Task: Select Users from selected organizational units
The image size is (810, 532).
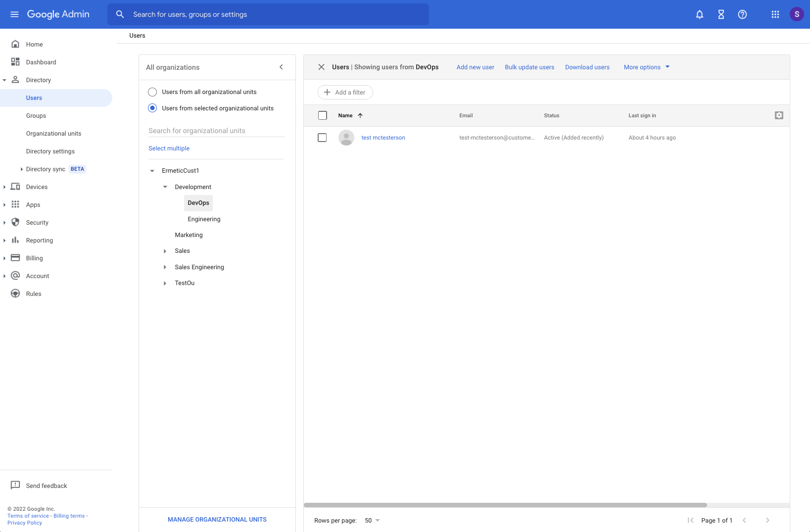Action: pyautogui.click(x=152, y=108)
